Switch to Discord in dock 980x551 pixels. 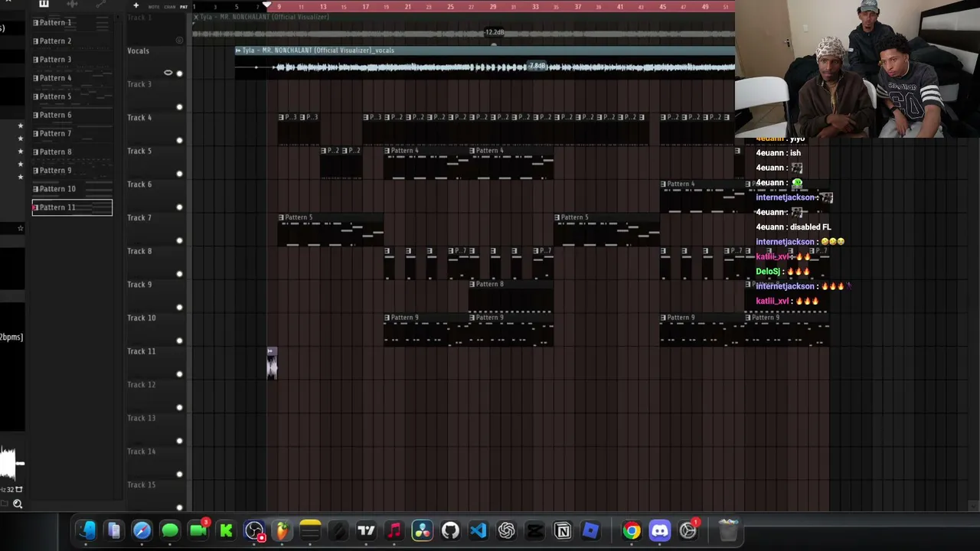pyautogui.click(x=660, y=530)
